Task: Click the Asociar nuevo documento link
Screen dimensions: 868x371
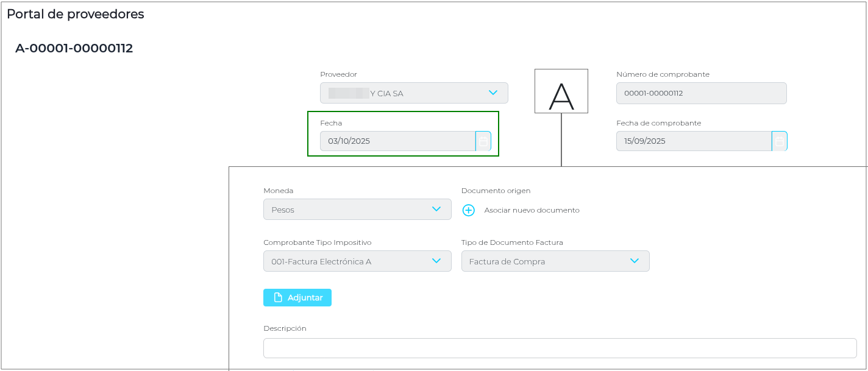Action: tap(532, 210)
